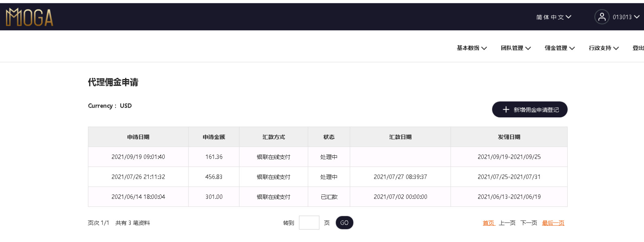Go to 最后一页 last page link

553,223
